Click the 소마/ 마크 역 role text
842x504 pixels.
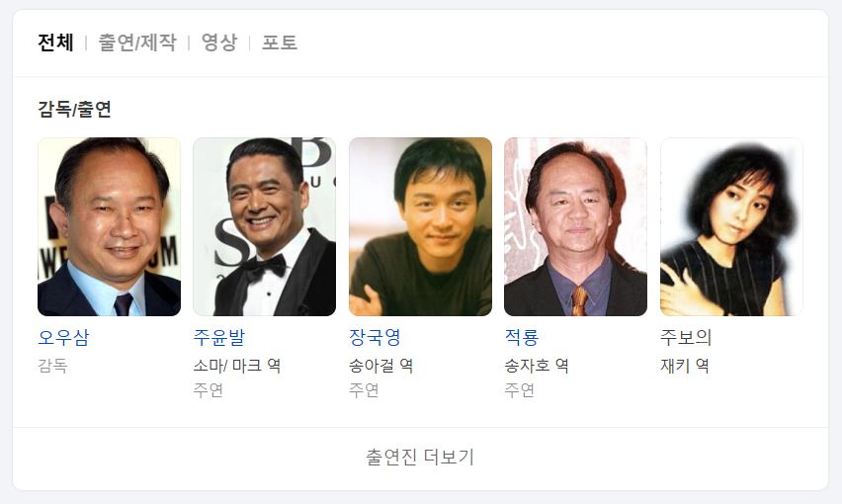(237, 366)
